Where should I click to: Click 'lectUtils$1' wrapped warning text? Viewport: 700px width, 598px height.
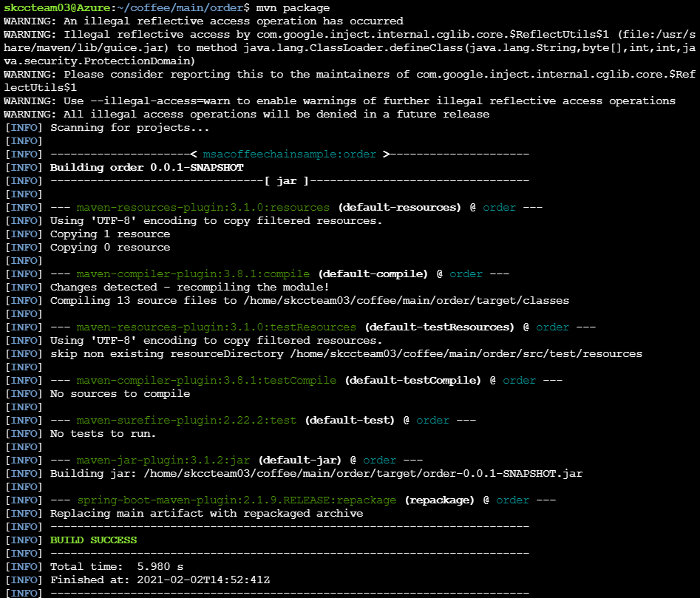[40, 88]
